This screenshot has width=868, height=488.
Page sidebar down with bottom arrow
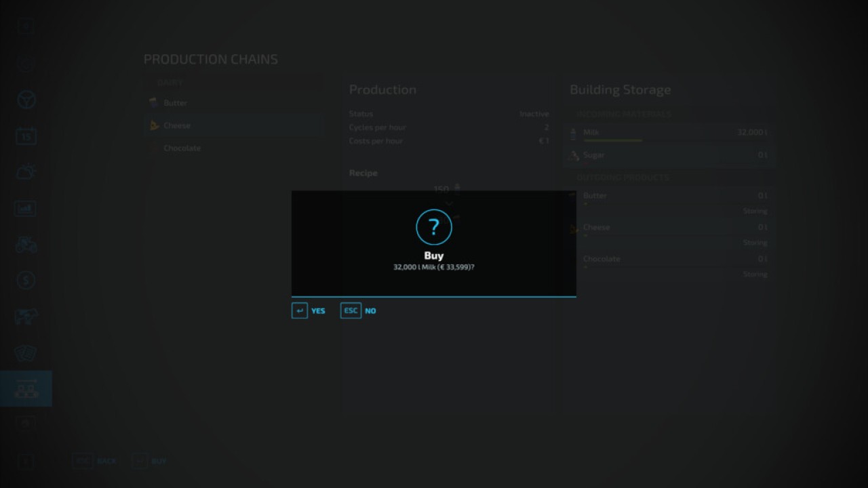pos(26,461)
